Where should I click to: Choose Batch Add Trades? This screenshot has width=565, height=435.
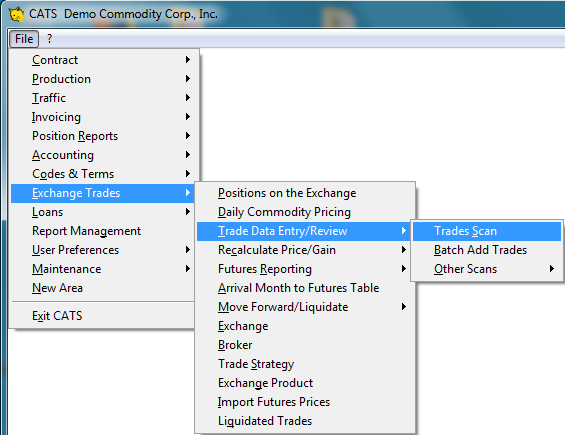click(x=487, y=250)
